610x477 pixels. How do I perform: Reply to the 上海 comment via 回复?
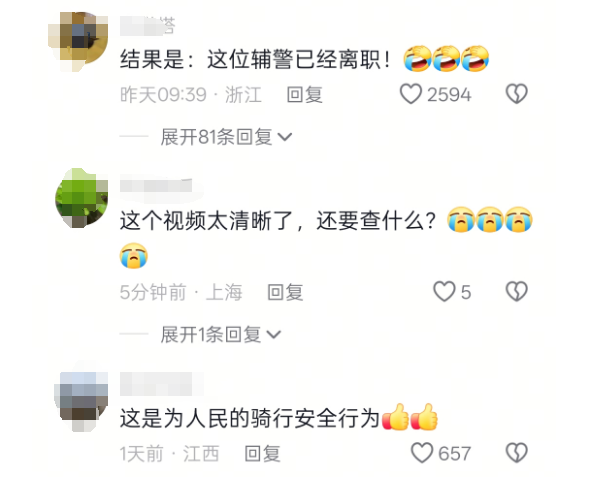(285, 292)
